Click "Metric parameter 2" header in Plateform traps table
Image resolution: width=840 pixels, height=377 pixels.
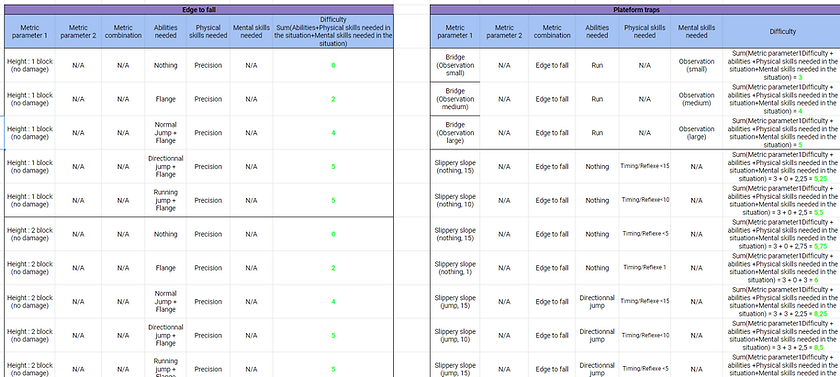click(504, 32)
